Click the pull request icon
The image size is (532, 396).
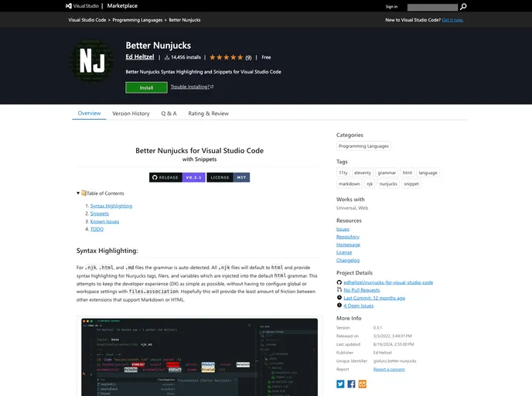[x=339, y=290]
